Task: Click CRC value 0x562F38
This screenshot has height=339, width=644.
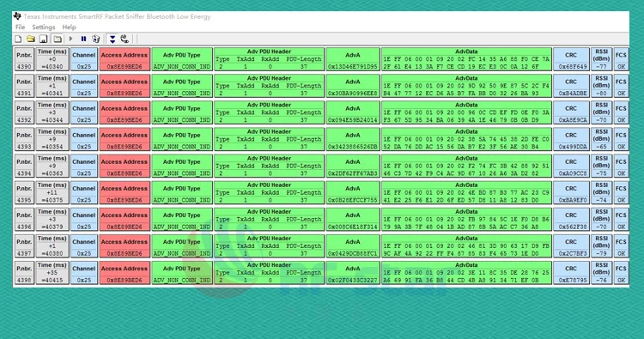Action: coord(573,227)
